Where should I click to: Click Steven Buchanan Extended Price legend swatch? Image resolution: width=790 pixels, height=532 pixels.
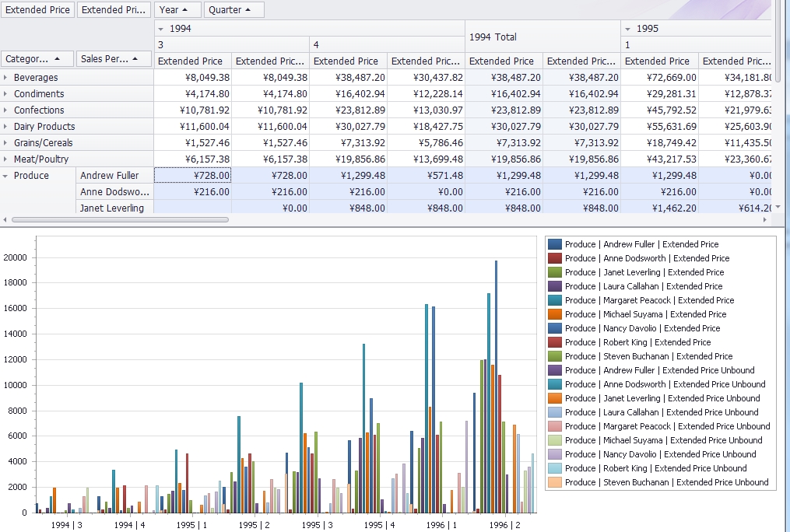click(x=555, y=356)
